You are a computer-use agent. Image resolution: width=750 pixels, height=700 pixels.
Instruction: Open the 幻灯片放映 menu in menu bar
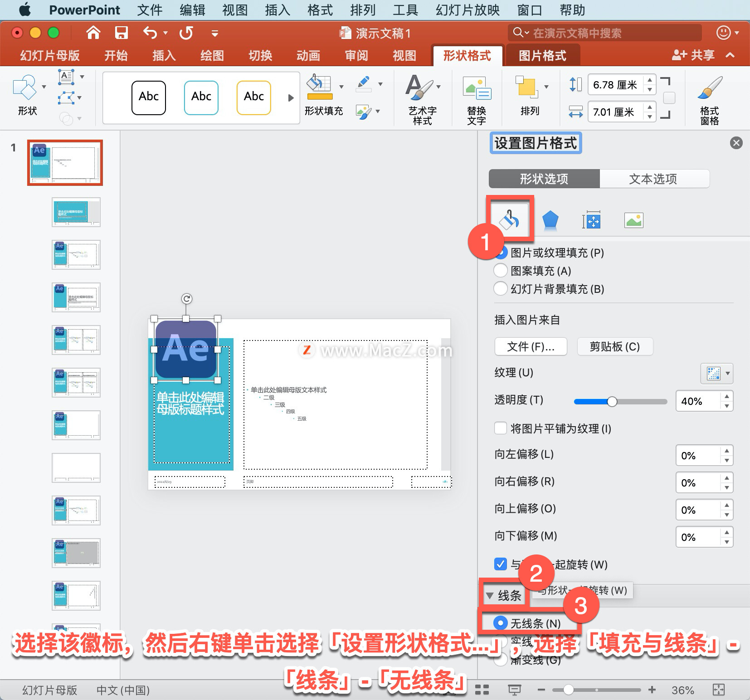pyautogui.click(x=468, y=10)
